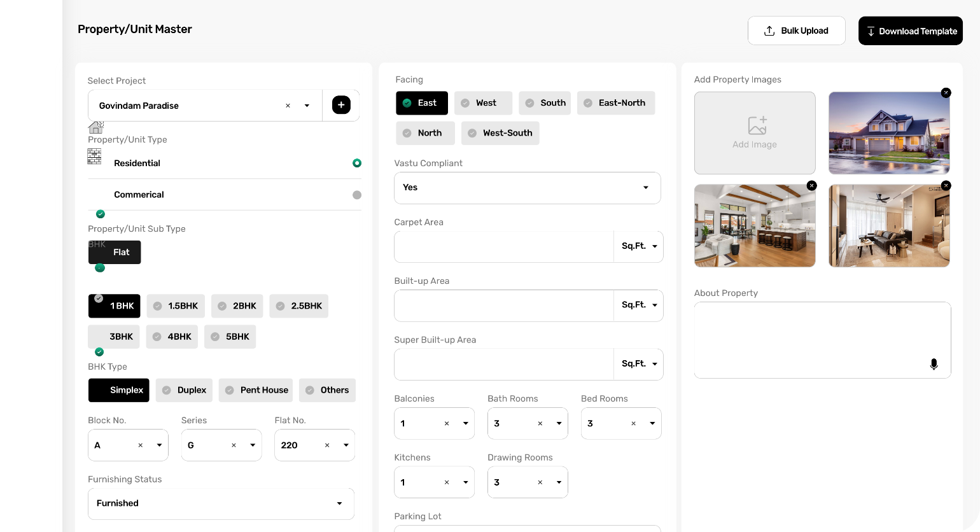This screenshot has width=980, height=532.
Task: Remove the house exterior image
Action: coord(946,93)
